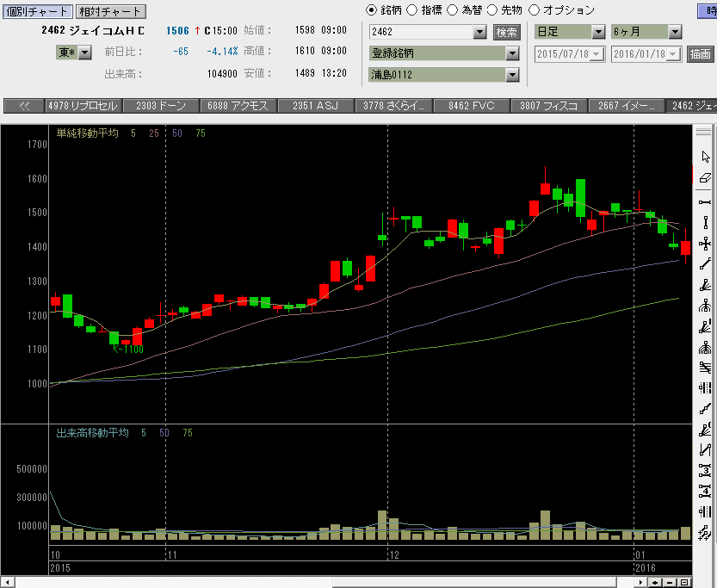Open the 6ヶ月 period dropdown

click(675, 32)
